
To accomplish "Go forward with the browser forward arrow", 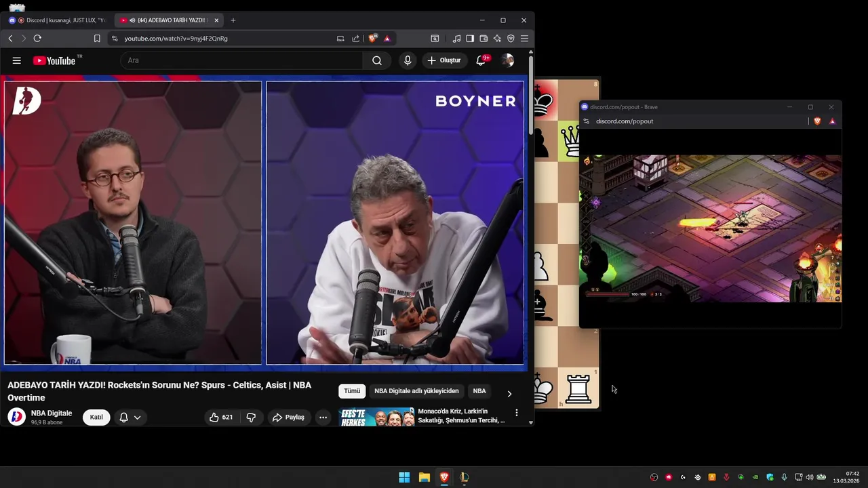I will pos(24,39).
